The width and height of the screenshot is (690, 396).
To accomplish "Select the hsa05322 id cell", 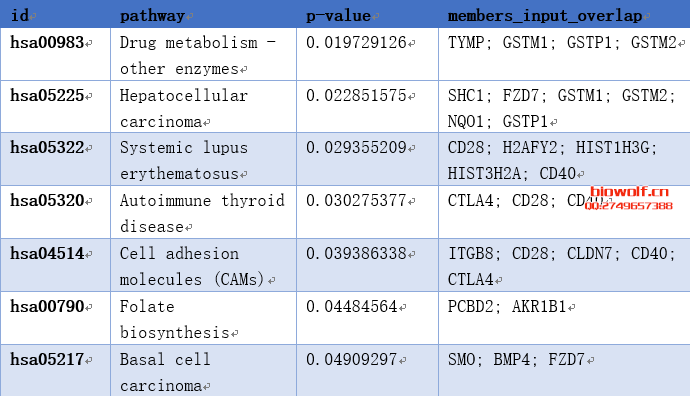I will (55, 159).
